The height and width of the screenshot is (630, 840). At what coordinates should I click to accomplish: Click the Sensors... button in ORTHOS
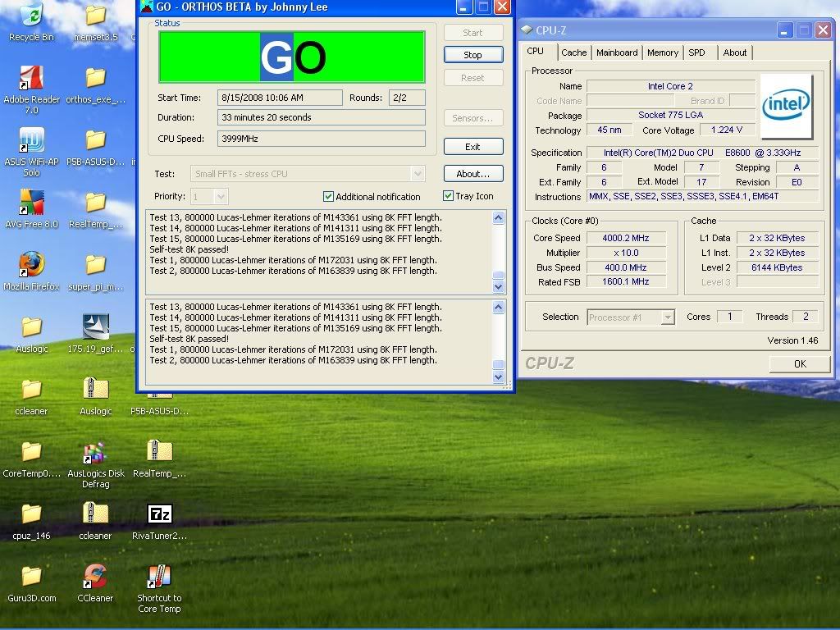coord(473,118)
